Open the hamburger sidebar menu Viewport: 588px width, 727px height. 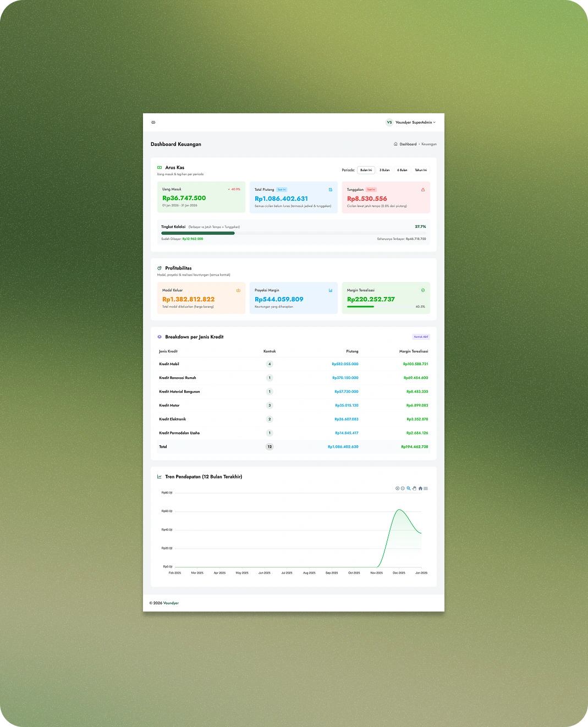(x=153, y=123)
